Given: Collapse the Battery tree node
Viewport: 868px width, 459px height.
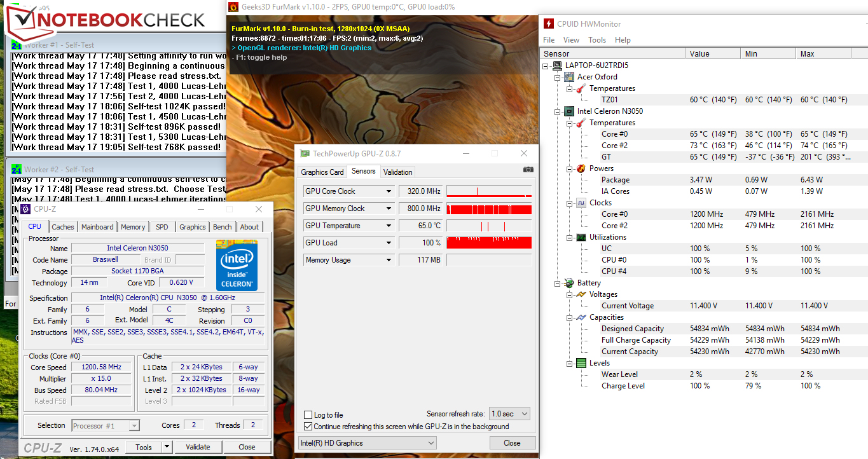Looking at the screenshot, I should pos(558,283).
